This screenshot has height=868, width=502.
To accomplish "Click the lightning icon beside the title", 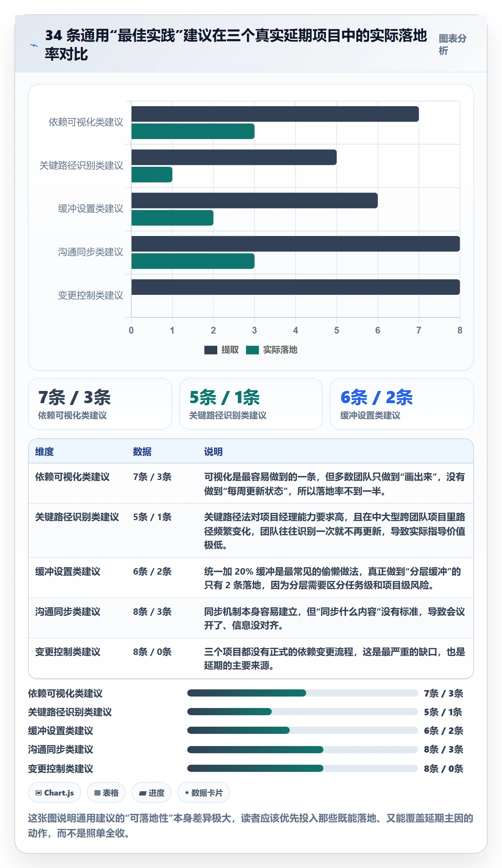I will (34, 45).
